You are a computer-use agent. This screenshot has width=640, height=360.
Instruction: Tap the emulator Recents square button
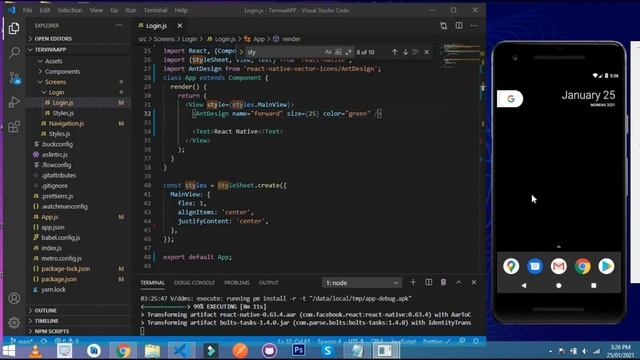pyautogui.click(x=593, y=286)
